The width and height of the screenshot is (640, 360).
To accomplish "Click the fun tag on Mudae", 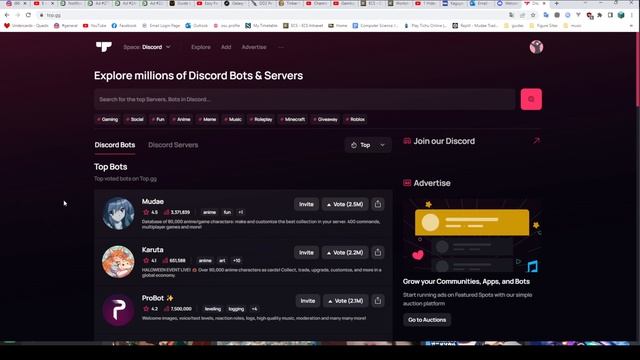I will click(x=227, y=212).
